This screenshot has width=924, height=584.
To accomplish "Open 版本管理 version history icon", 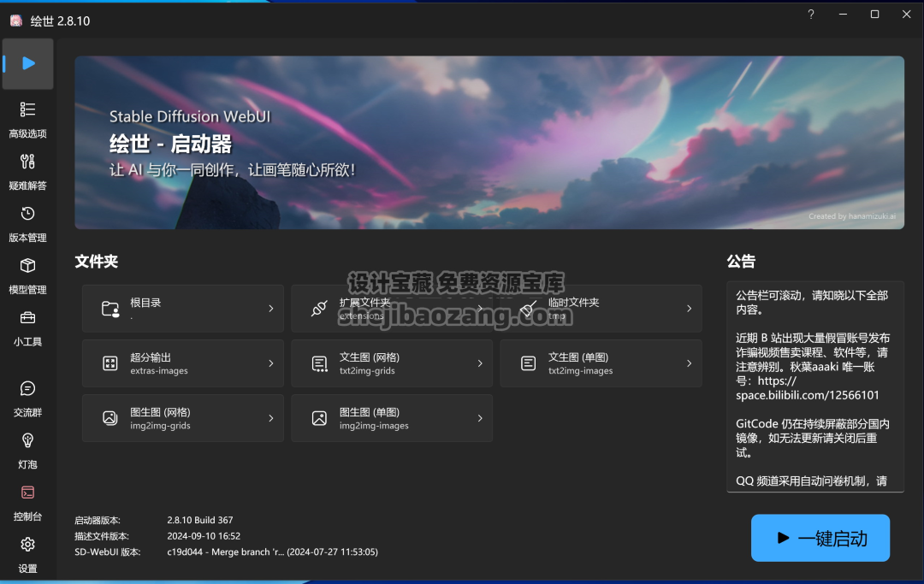I will click(x=27, y=213).
